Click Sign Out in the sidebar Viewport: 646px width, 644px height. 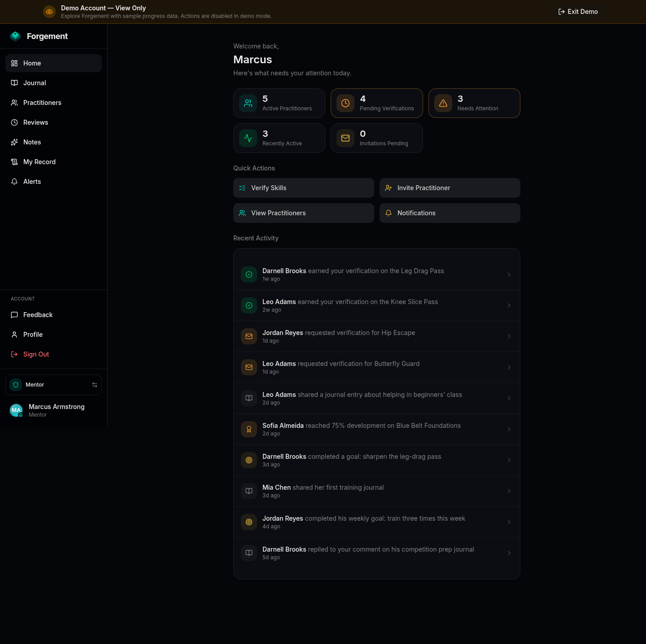coord(53,354)
